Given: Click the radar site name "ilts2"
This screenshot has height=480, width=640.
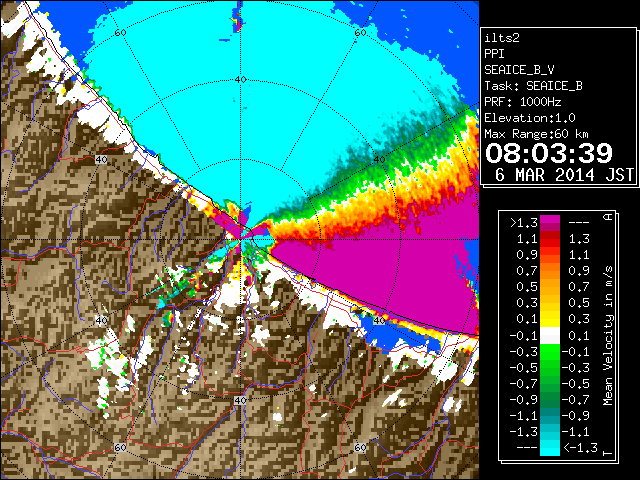Looking at the screenshot, I should tap(502, 38).
